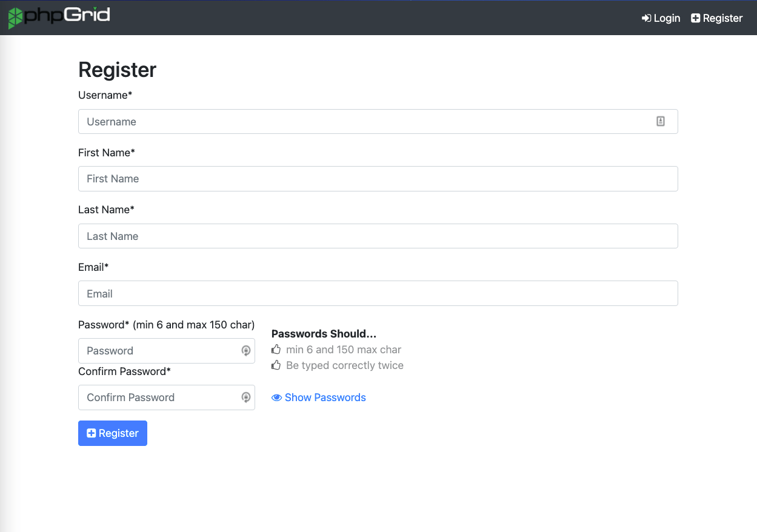Image resolution: width=757 pixels, height=532 pixels.
Task: Click the Username input field
Action: pos(378,122)
